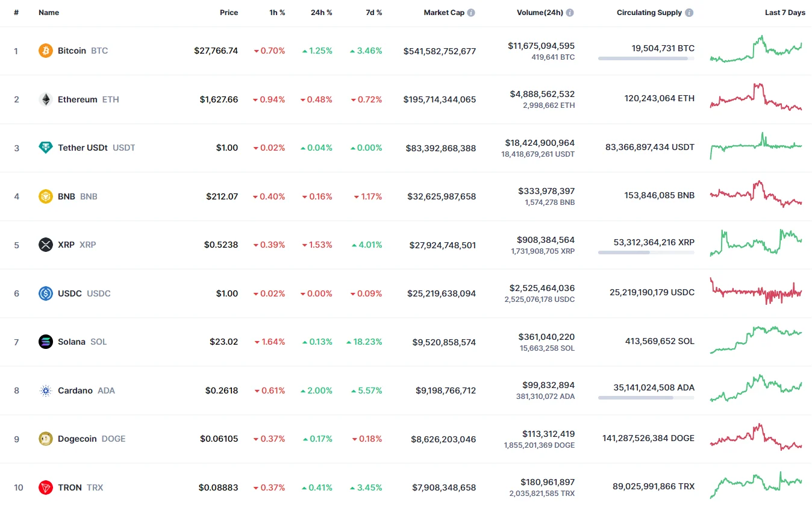
Task: Click the Market Cap info icon
Action: (x=471, y=13)
